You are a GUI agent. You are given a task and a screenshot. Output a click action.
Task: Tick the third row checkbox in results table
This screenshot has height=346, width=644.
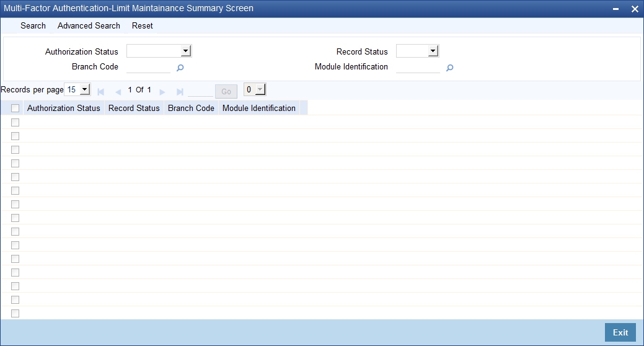[x=15, y=149]
